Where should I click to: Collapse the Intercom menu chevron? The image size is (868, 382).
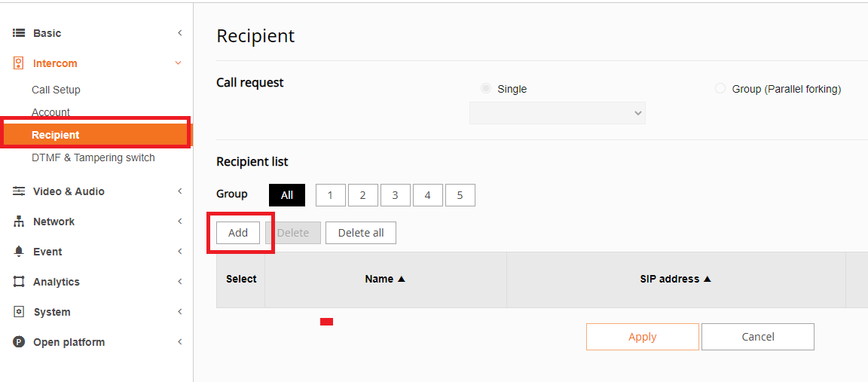(179, 63)
